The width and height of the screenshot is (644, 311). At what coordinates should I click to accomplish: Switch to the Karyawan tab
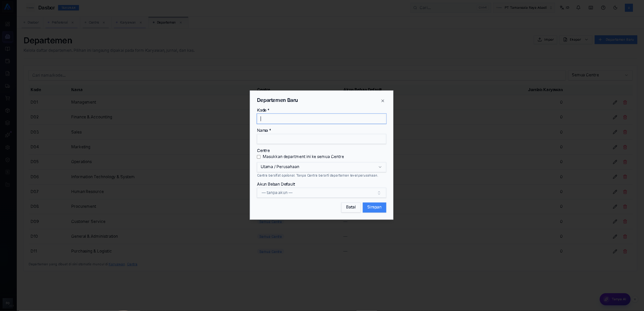point(128,23)
